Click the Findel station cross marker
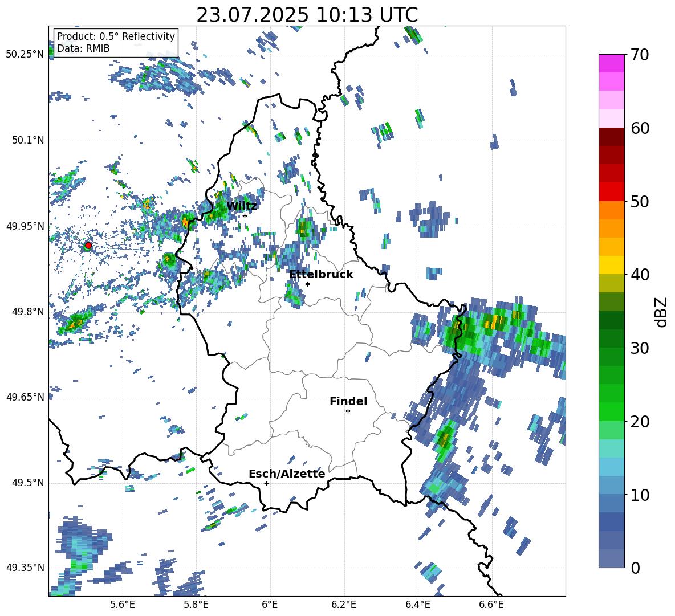The image size is (675, 616). 348,411
